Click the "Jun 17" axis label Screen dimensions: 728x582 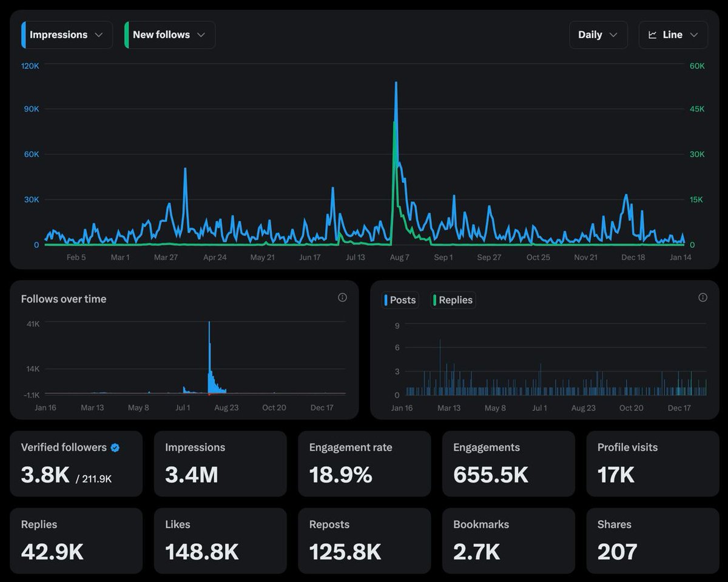pos(309,257)
